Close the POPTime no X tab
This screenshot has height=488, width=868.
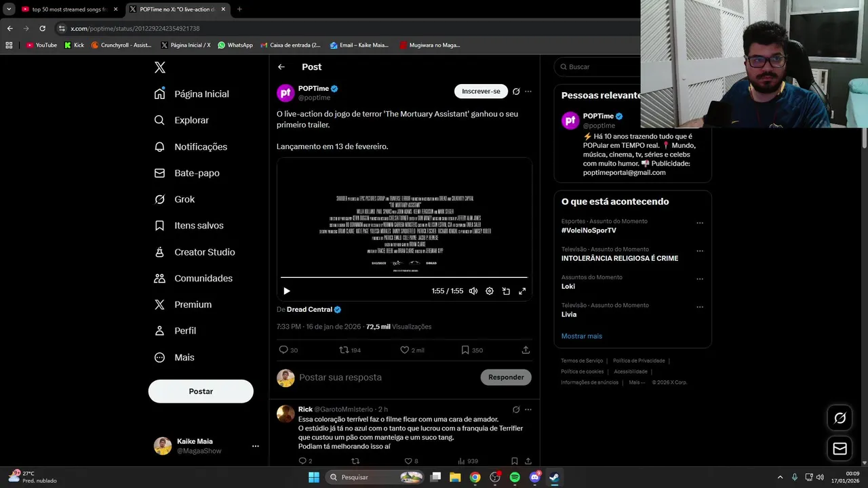[x=223, y=9]
